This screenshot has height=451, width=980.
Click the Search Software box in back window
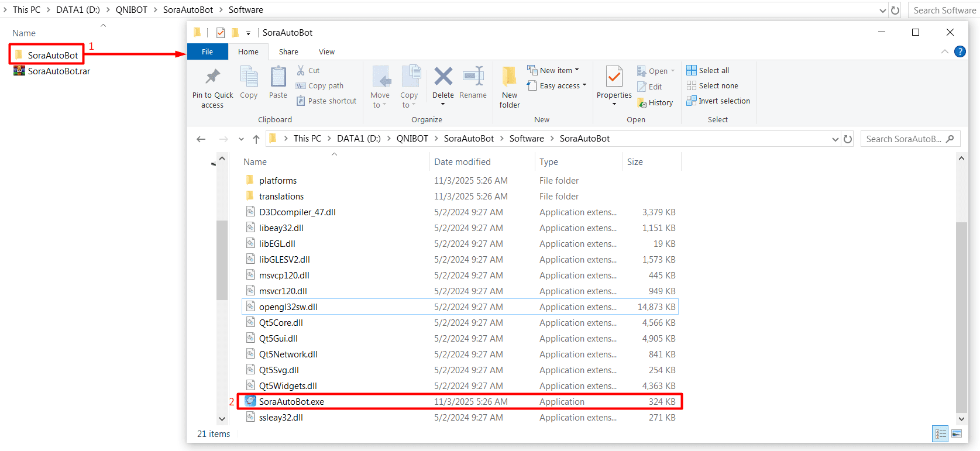click(x=944, y=10)
